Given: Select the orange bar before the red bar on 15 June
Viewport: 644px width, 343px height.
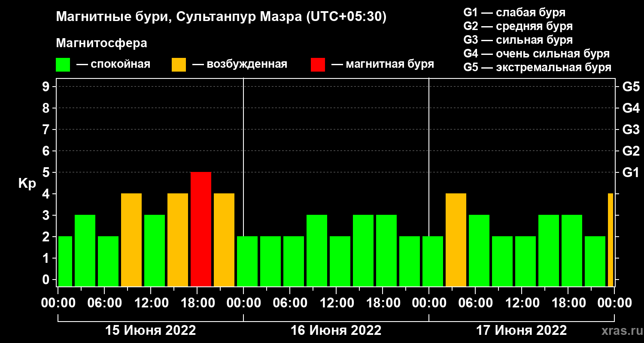Looking at the screenshot, I should coord(178,240).
